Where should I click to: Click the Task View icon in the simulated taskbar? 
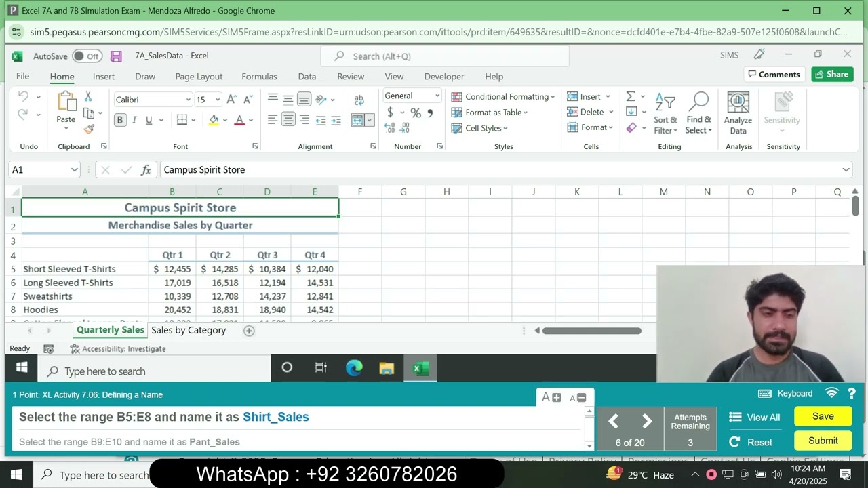click(x=321, y=369)
